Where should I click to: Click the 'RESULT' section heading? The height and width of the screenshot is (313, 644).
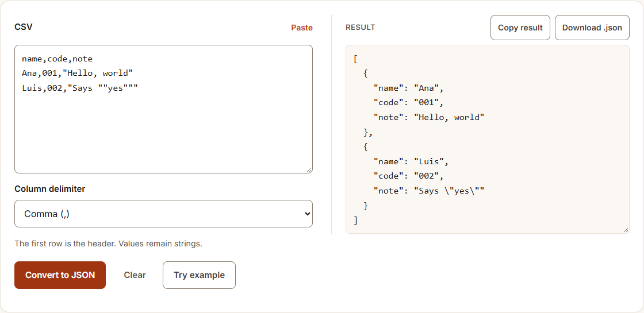click(x=360, y=28)
